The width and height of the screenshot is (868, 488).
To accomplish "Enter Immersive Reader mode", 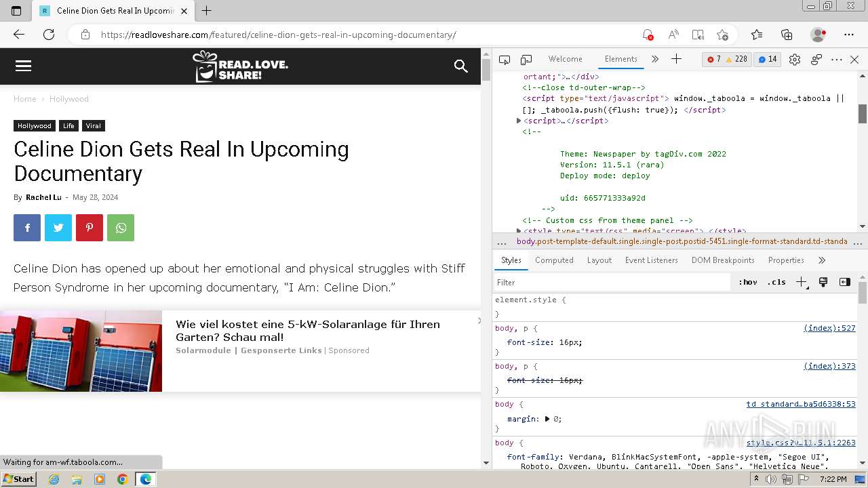I will [698, 35].
